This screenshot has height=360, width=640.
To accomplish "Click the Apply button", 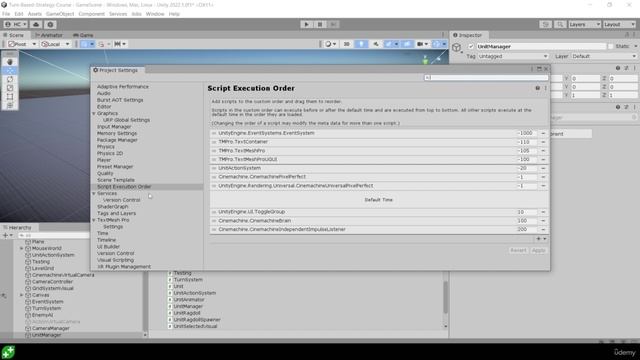I will [538, 250].
